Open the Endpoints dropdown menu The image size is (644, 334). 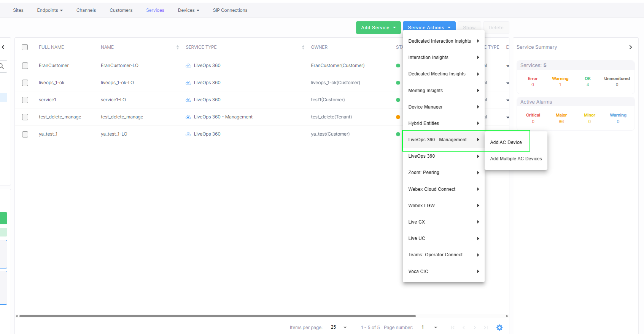click(x=50, y=10)
